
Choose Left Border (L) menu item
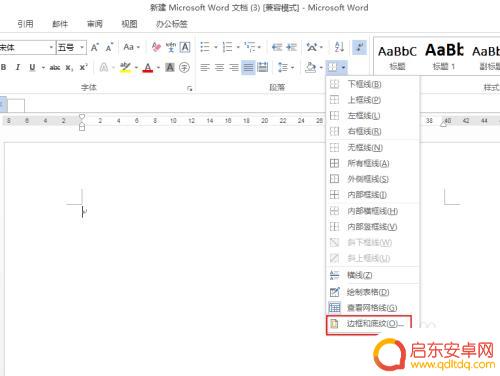(372, 116)
